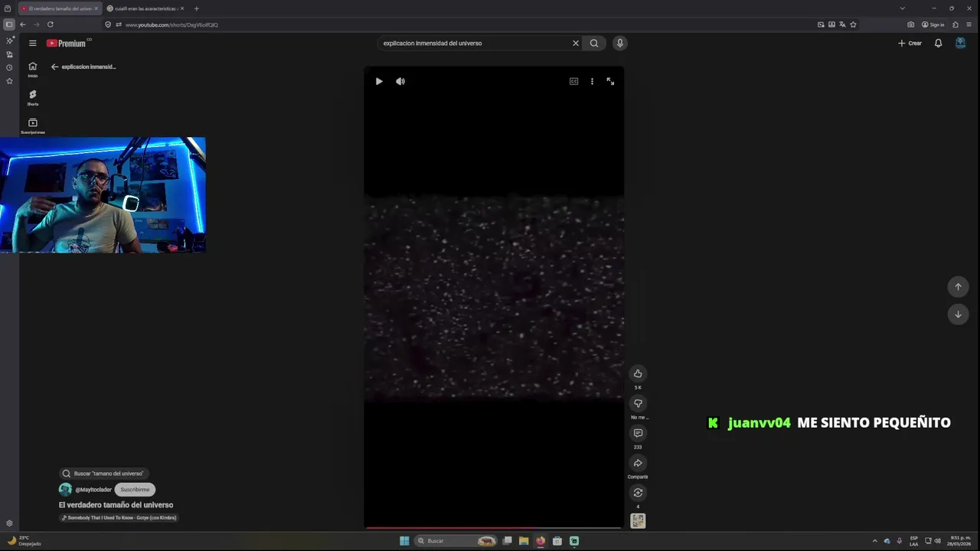
Task: List all tabs with the chevron dropdown
Action: click(x=903, y=8)
